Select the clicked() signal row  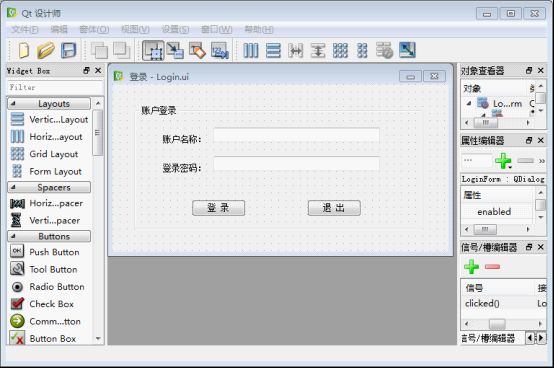(x=504, y=303)
